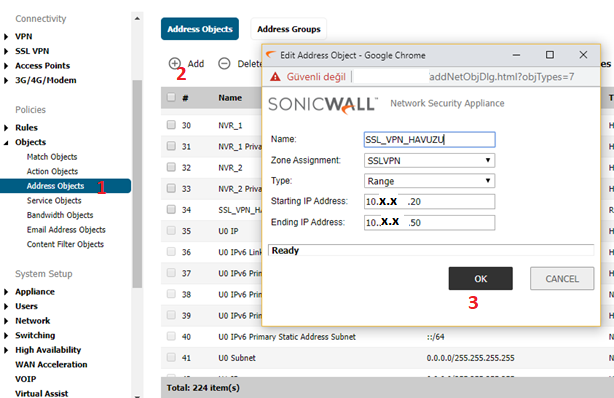Select Address Objects in the sidebar
Viewport: 614px width, 398px height.
point(65,186)
